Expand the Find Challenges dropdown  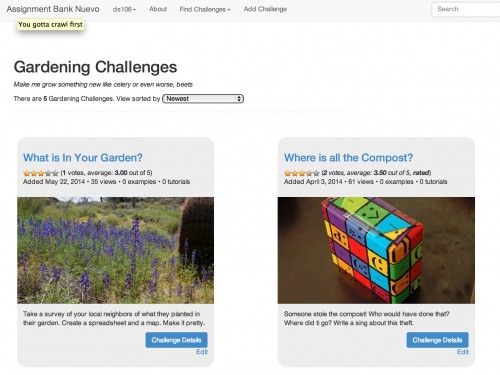click(205, 9)
